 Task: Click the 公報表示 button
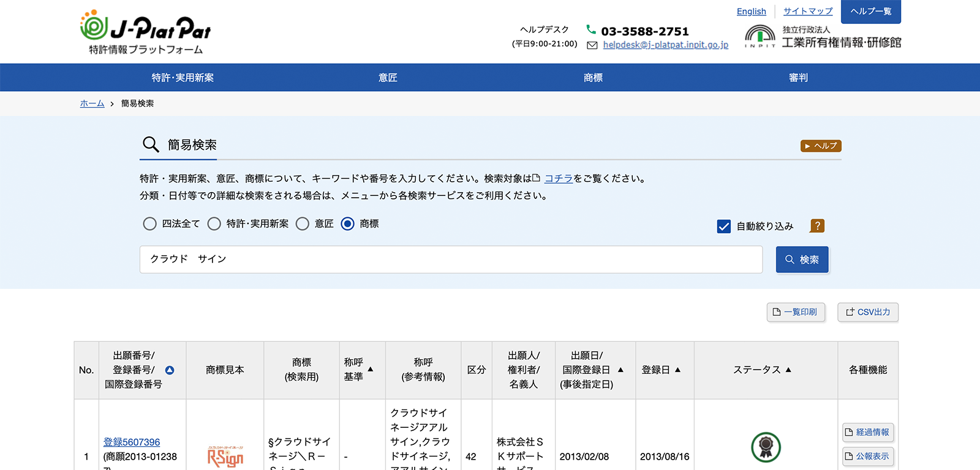click(868, 456)
